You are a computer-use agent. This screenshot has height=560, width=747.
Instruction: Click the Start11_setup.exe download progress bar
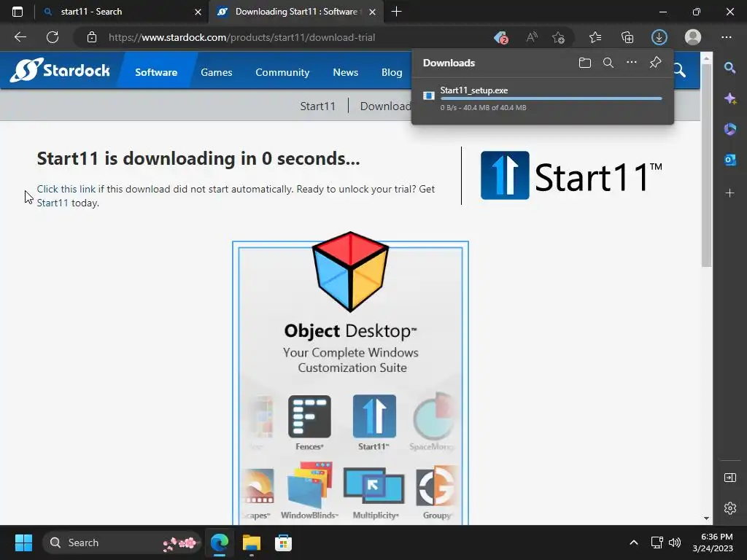(551, 98)
